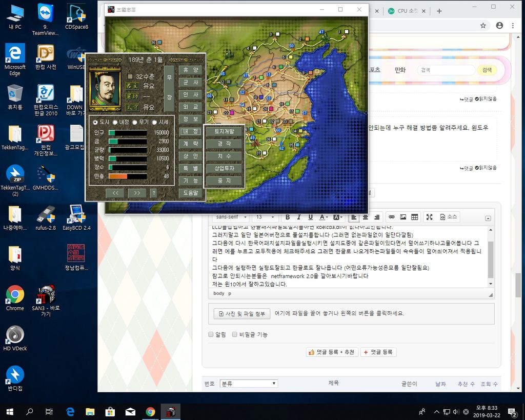Select the SAN3 shortcut on the desktop

46,301
